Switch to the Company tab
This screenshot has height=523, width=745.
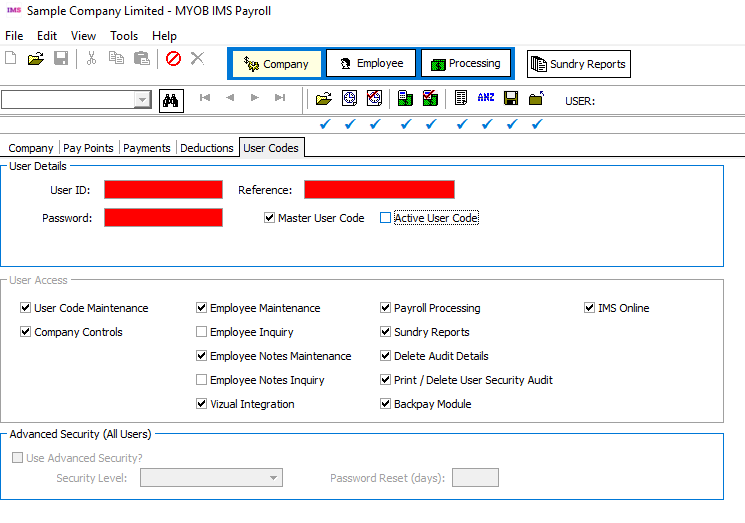[31, 148]
